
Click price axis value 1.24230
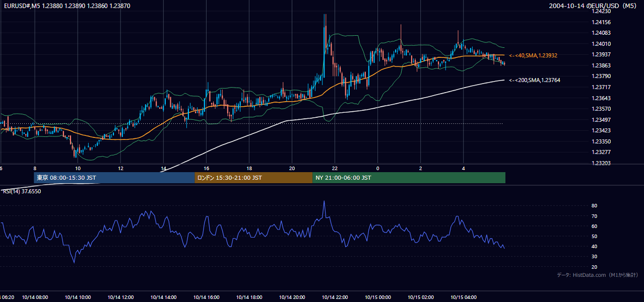coord(601,11)
